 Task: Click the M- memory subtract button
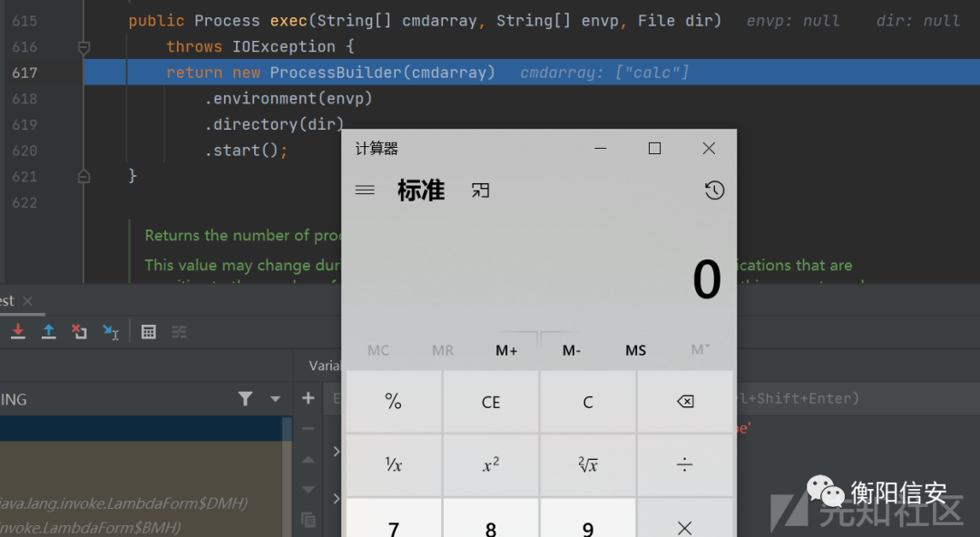click(572, 351)
